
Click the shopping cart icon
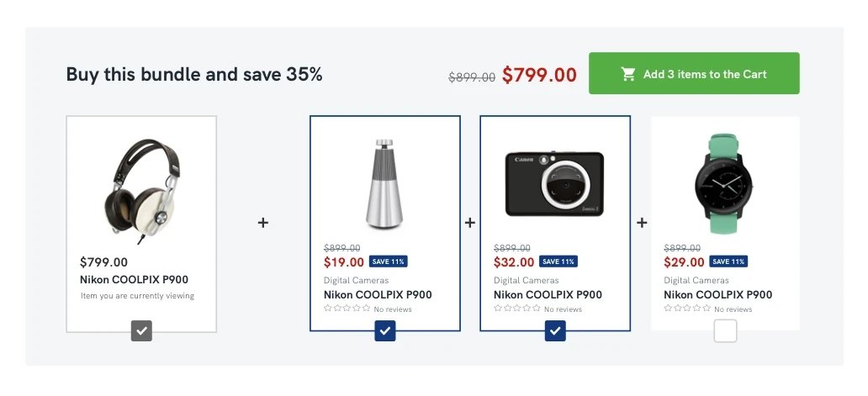pos(628,74)
